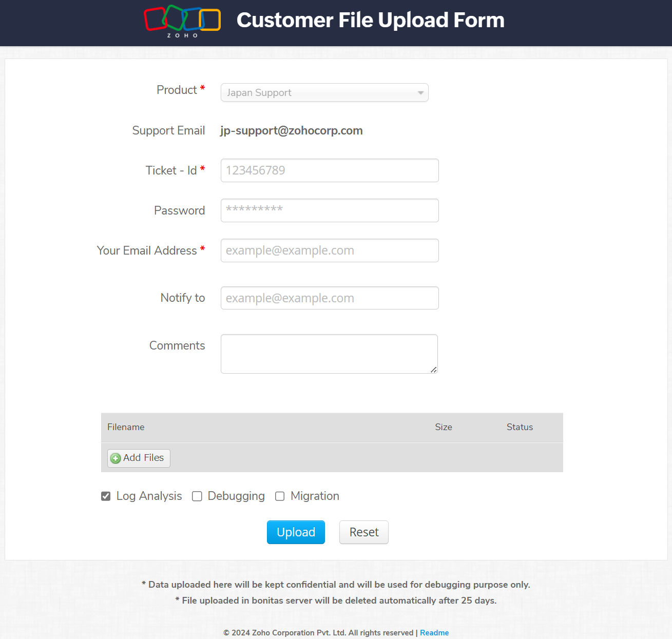Click inside the Comments text area
This screenshot has width=672, height=639.
pos(329,354)
